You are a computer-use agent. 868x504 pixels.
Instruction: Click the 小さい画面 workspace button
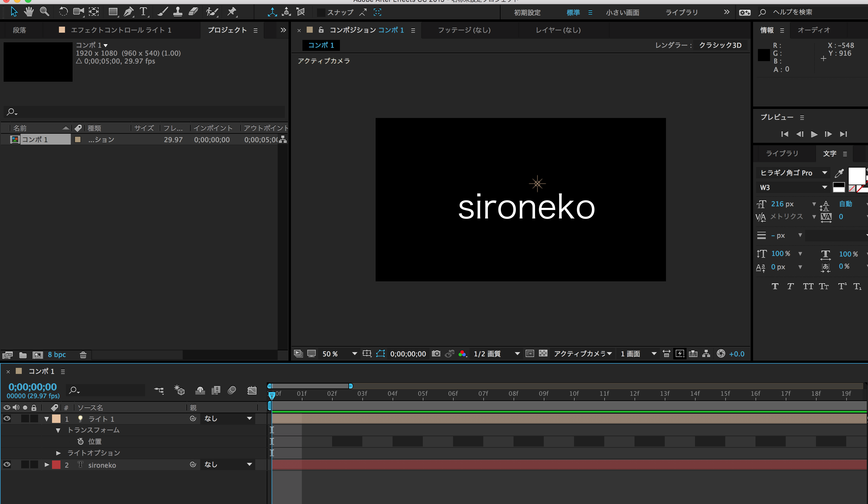coord(622,12)
